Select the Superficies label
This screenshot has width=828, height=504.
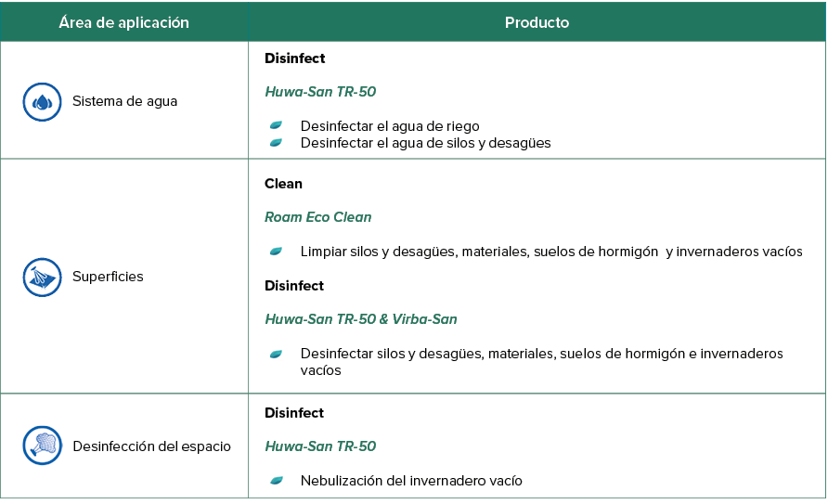tap(108, 277)
